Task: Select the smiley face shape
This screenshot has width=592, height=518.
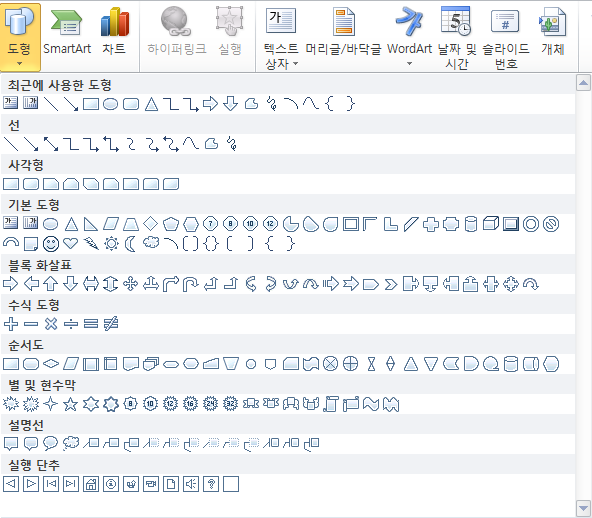Action: click(x=51, y=244)
